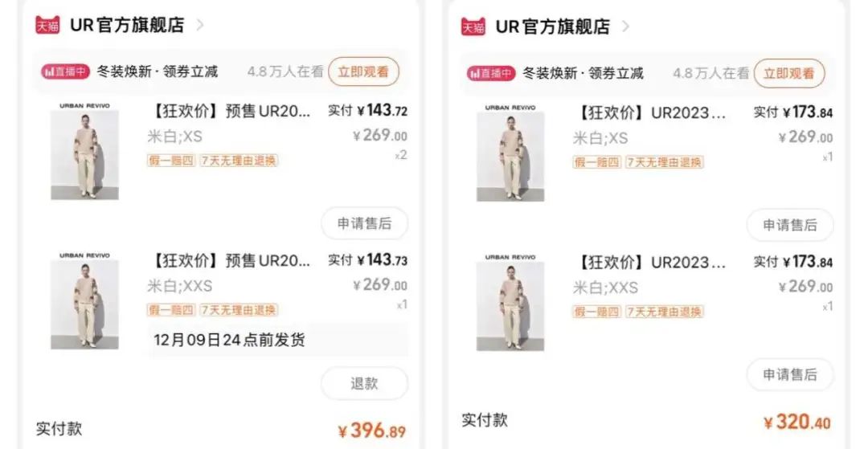Click 退款 for the left XXS item
868x449 pixels.
[x=364, y=383]
